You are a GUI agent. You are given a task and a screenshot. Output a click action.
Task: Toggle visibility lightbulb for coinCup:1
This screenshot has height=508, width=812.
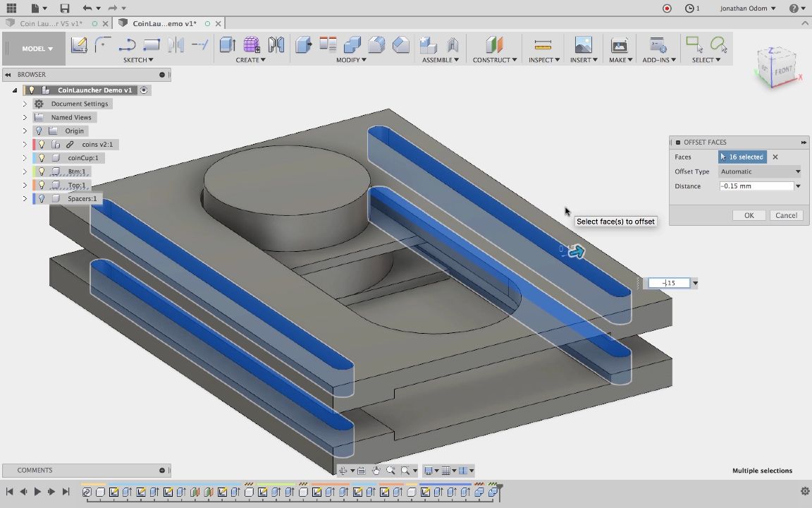click(x=42, y=158)
